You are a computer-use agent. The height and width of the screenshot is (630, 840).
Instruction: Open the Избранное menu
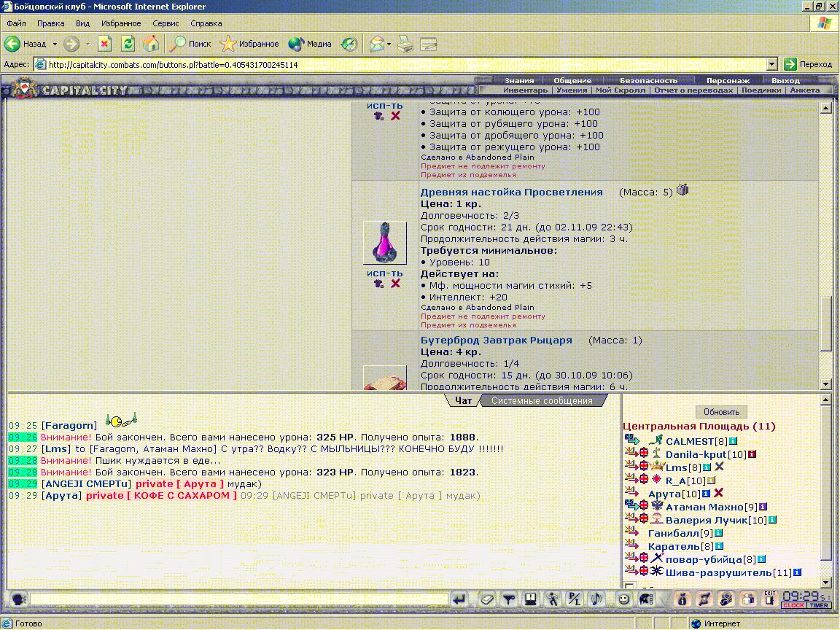121,23
